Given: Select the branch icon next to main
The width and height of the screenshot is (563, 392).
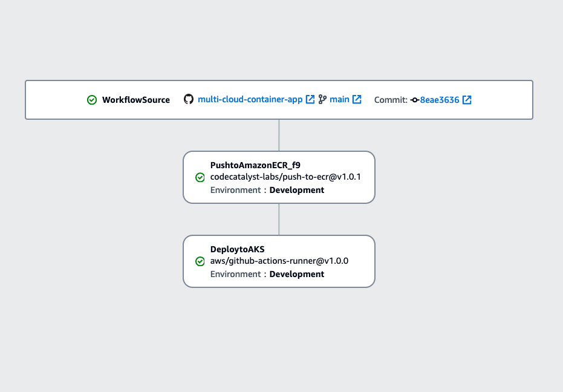Looking at the screenshot, I should click(322, 99).
